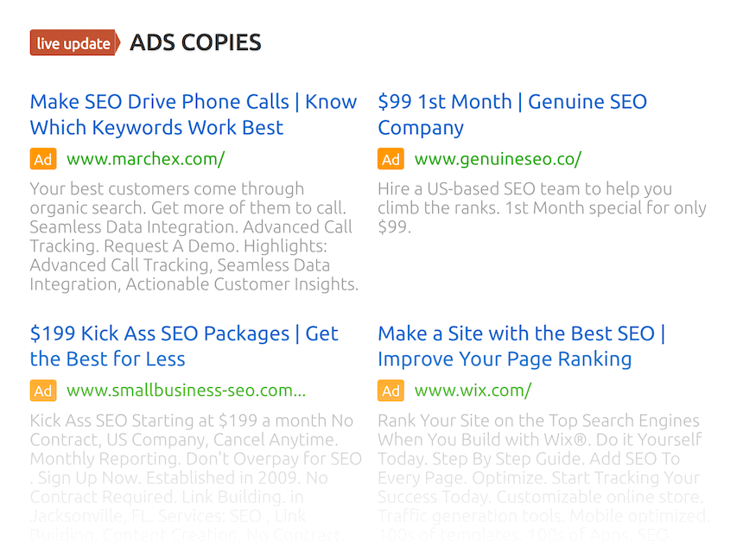Visit the www.genuineseo.co/ green URL
This screenshot has width=743, height=560.
(498, 159)
